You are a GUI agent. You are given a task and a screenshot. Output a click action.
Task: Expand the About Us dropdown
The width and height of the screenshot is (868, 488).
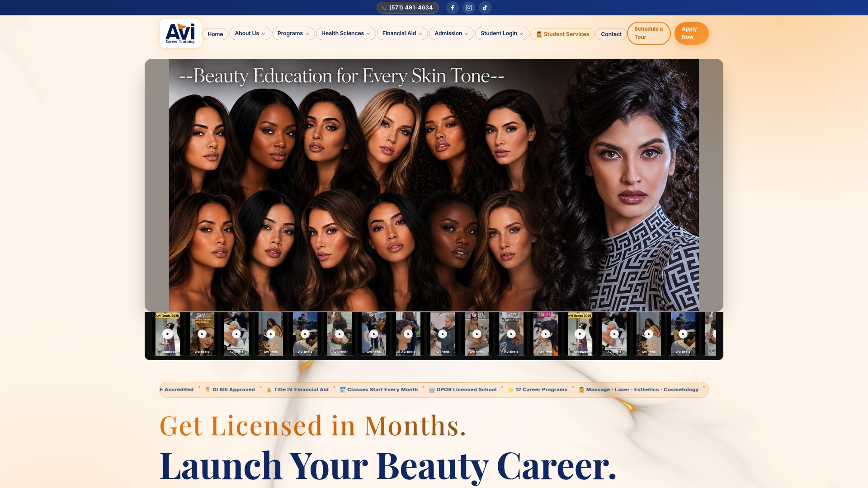click(250, 33)
